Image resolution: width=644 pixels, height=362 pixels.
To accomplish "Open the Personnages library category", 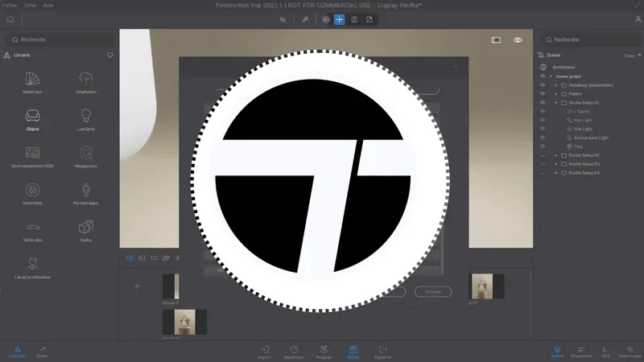I will point(86,194).
